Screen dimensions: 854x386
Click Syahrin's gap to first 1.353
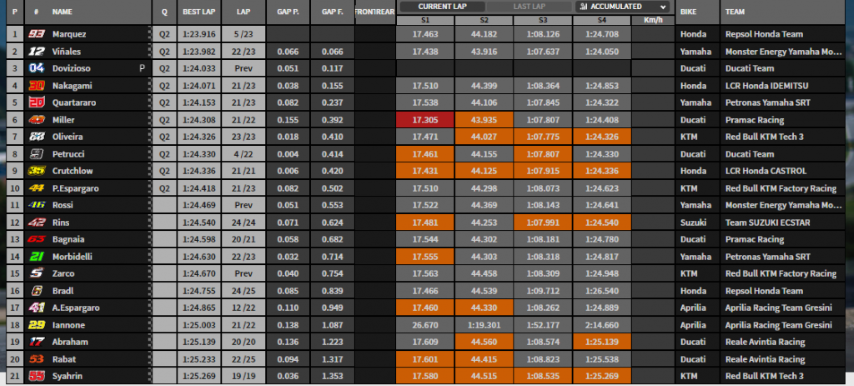(332, 376)
